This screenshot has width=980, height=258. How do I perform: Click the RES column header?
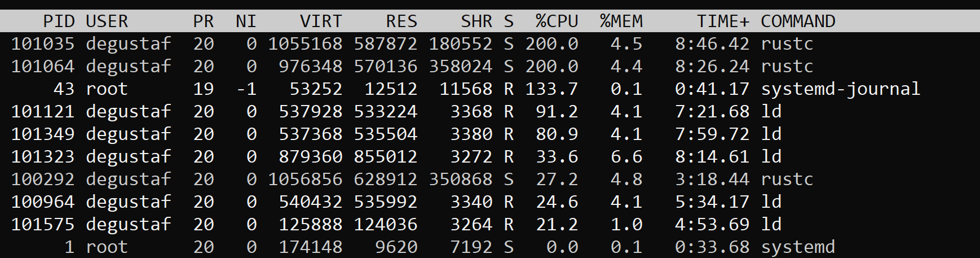tap(401, 21)
